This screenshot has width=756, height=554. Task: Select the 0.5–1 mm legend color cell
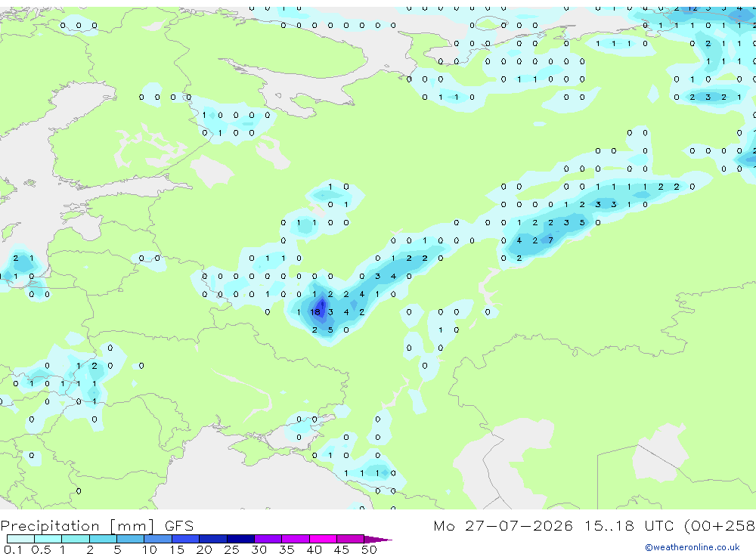(48, 539)
